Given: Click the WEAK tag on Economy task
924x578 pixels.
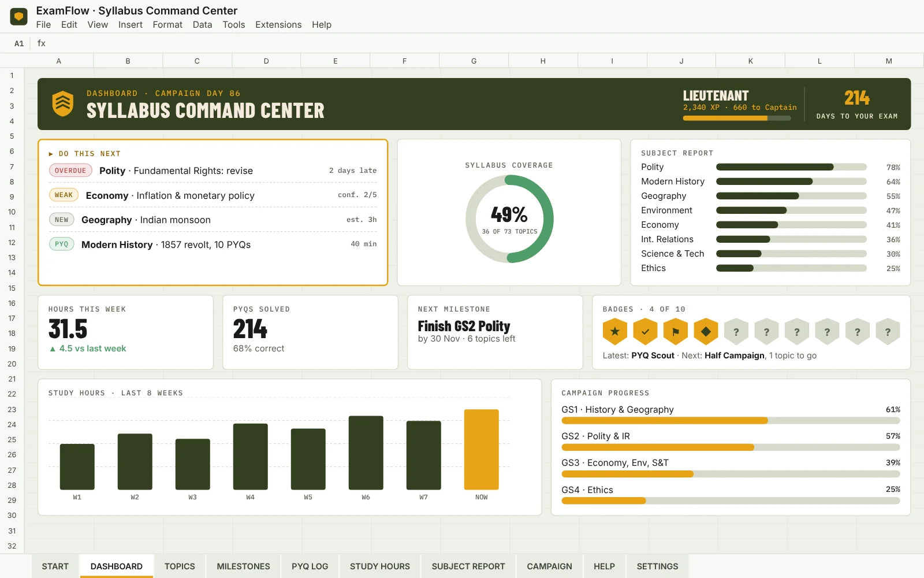Looking at the screenshot, I should point(64,195).
